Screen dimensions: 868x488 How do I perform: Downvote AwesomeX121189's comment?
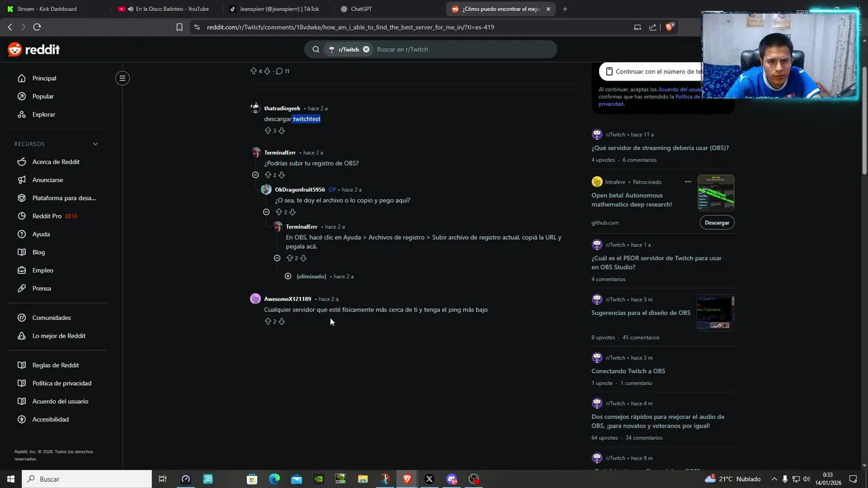coord(281,321)
